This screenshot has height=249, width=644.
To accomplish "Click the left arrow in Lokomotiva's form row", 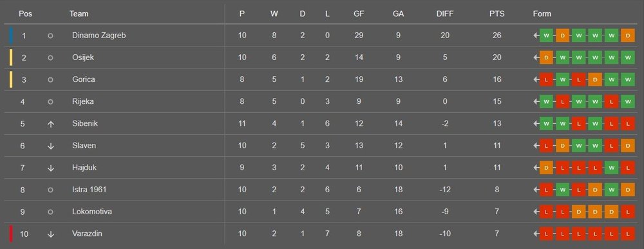I will pyautogui.click(x=536, y=212).
